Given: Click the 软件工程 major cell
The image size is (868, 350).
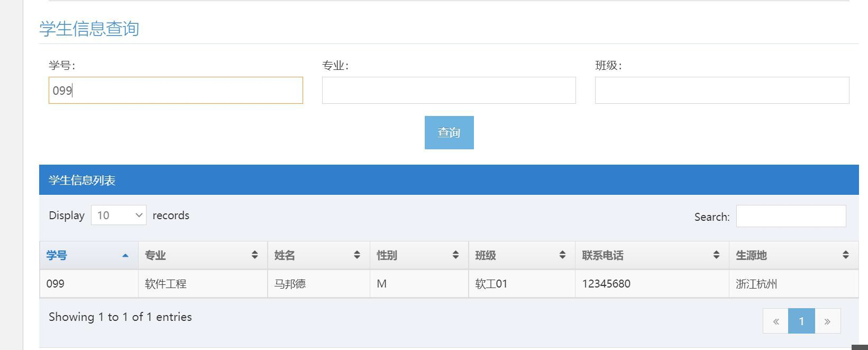Looking at the screenshot, I should 203,284.
